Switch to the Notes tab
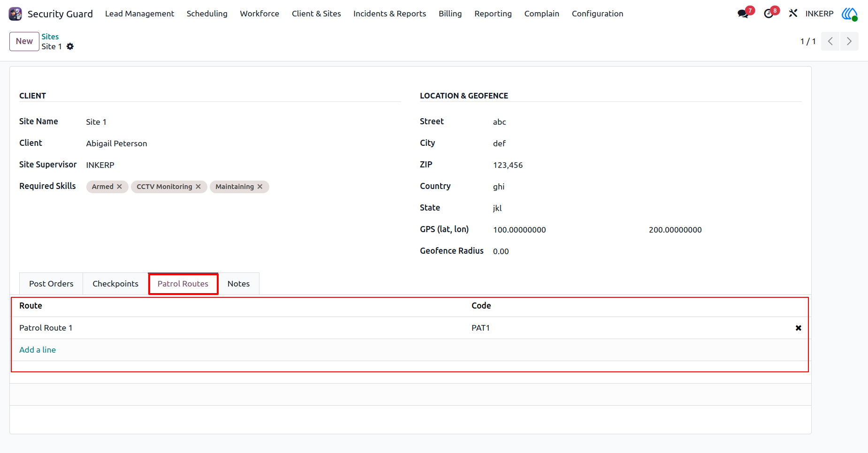The height and width of the screenshot is (453, 868). [x=238, y=284]
